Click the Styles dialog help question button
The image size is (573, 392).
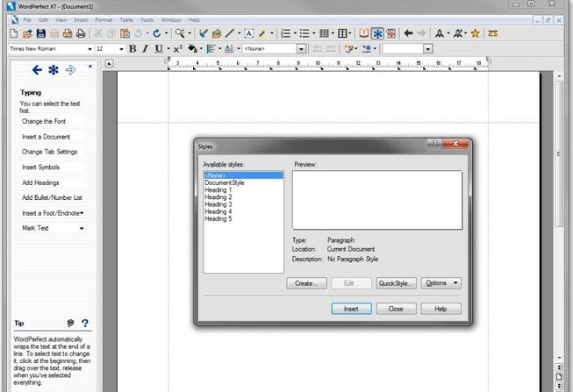pos(434,144)
